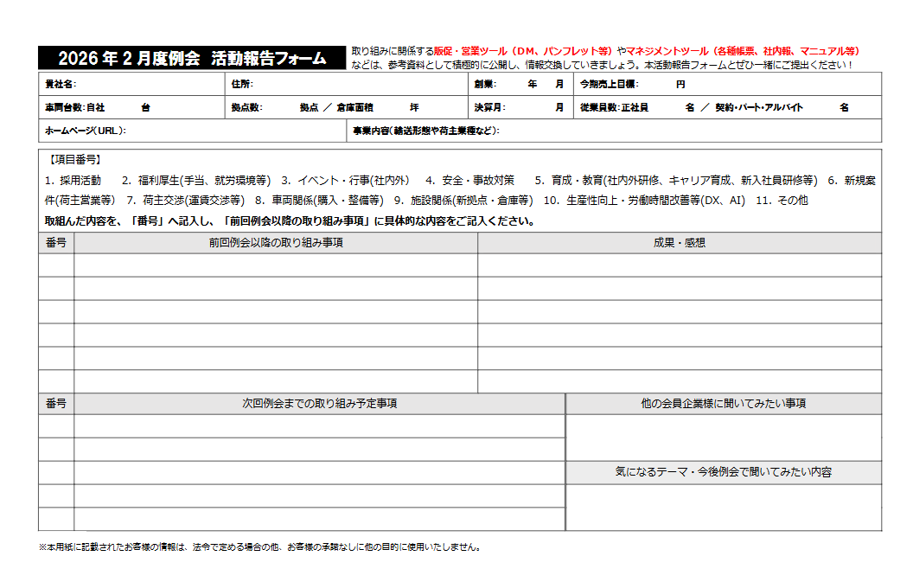Select the 今期売上目標 sales target field
This screenshot has width=913, height=588.
pos(728,84)
